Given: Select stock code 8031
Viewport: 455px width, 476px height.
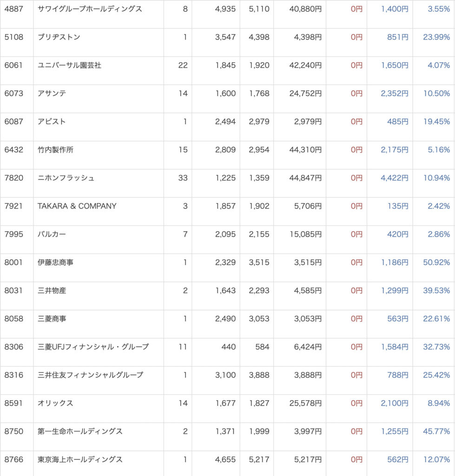Looking at the screenshot, I should pyautogui.click(x=13, y=291).
